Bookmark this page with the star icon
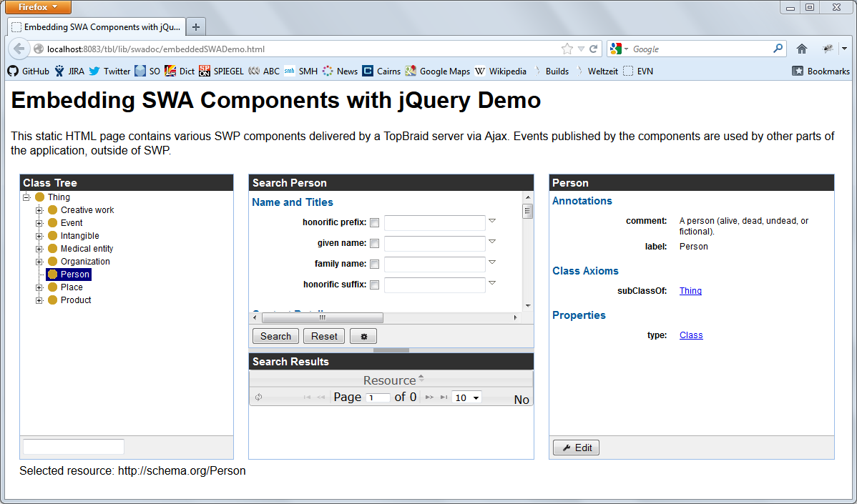The height and width of the screenshot is (504, 857). pos(567,49)
